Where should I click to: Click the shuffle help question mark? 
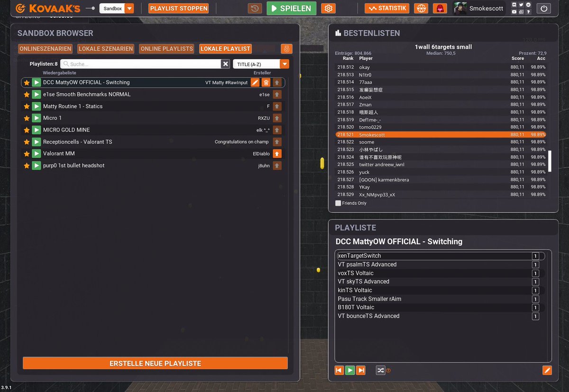pyautogui.click(x=388, y=371)
